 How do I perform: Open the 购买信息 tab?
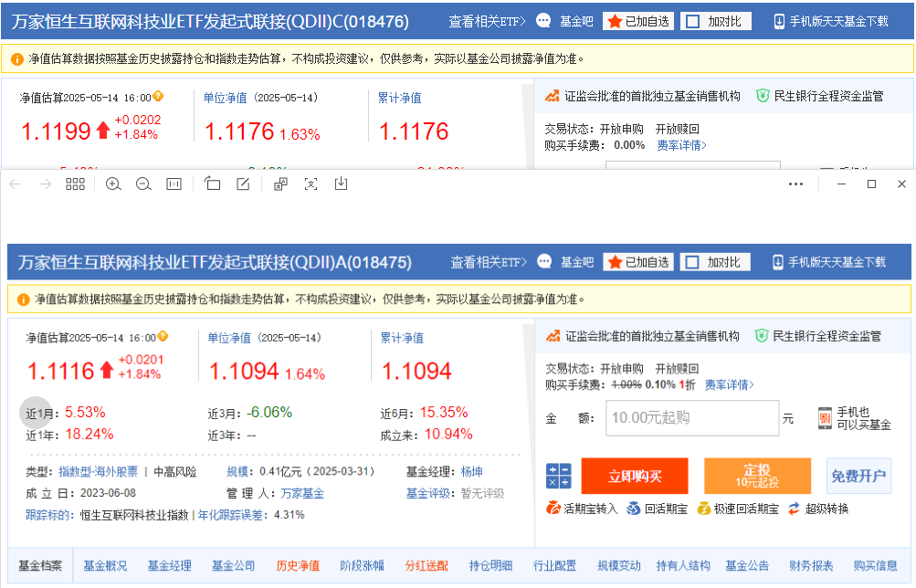click(x=876, y=565)
